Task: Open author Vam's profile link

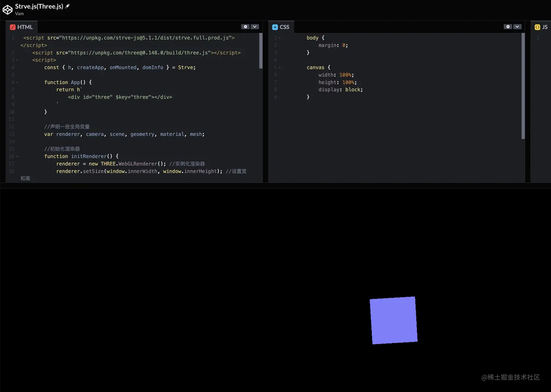Action: (x=19, y=13)
